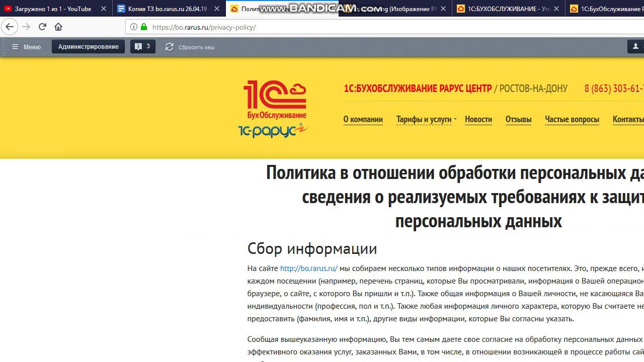Reload the current page

point(43,27)
